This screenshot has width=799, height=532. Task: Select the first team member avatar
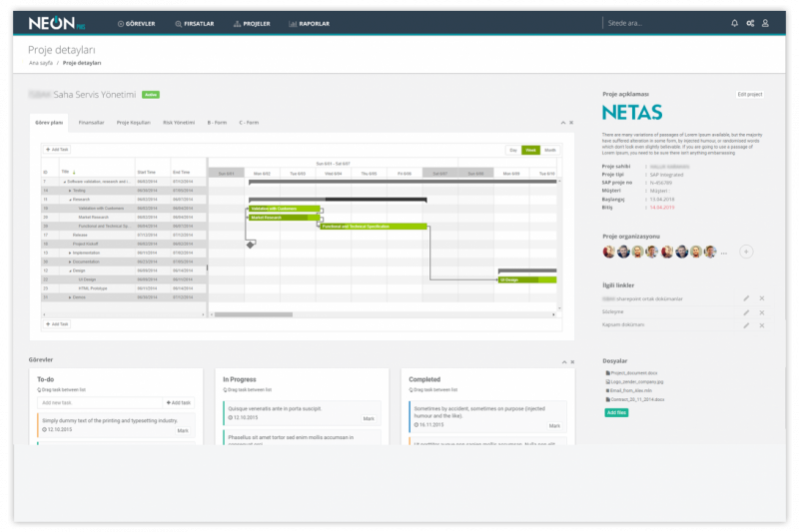pyautogui.click(x=609, y=252)
